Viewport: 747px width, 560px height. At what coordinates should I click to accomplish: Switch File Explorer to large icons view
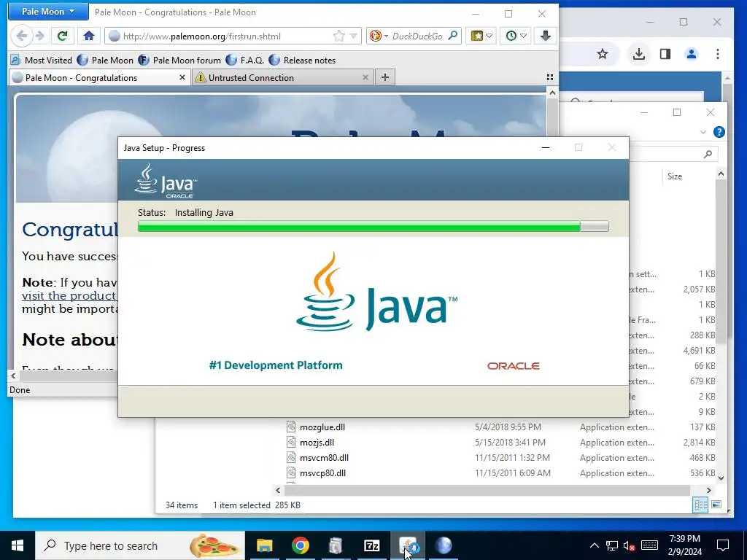pos(716,505)
